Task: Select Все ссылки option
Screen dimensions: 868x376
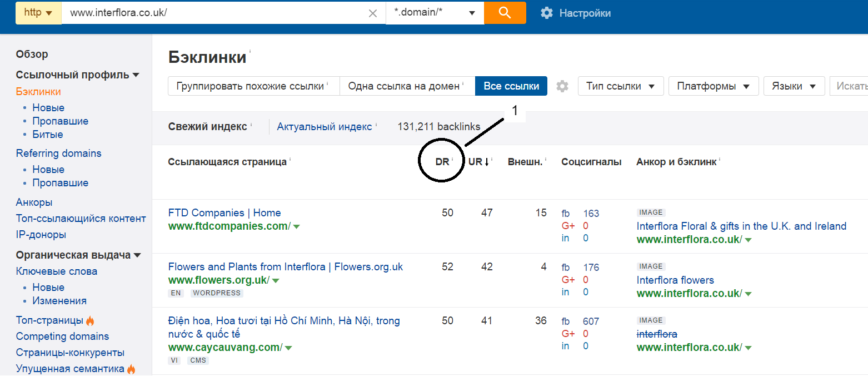Action: point(511,86)
